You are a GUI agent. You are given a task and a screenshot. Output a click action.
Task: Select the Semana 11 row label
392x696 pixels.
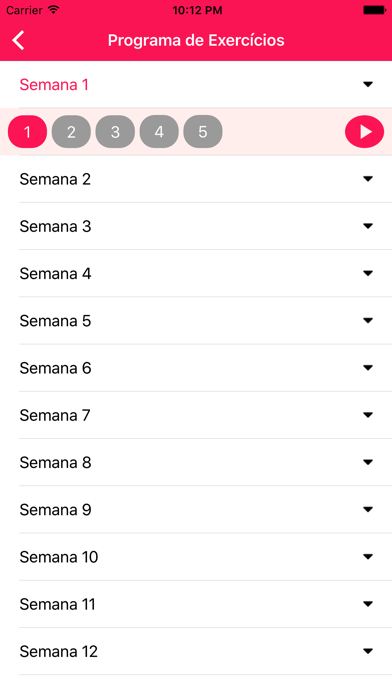tap(58, 604)
